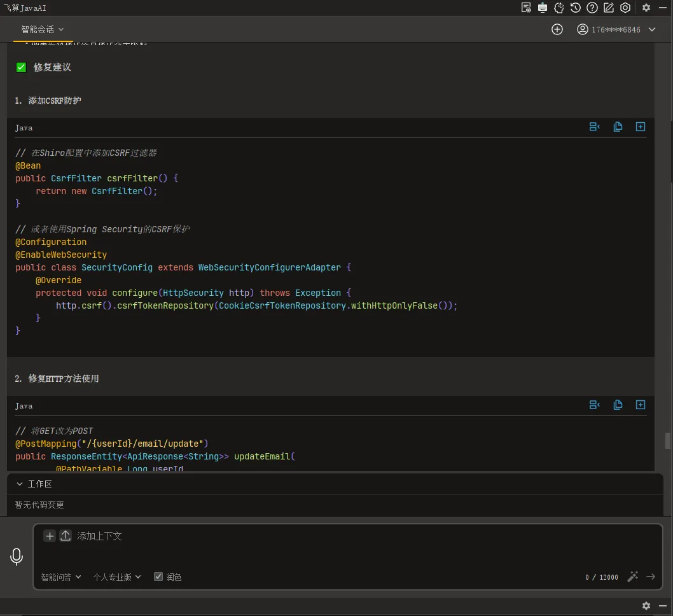Open the 智能会话 dropdown
Screen dimensions: 673x616
pyautogui.click(x=42, y=29)
